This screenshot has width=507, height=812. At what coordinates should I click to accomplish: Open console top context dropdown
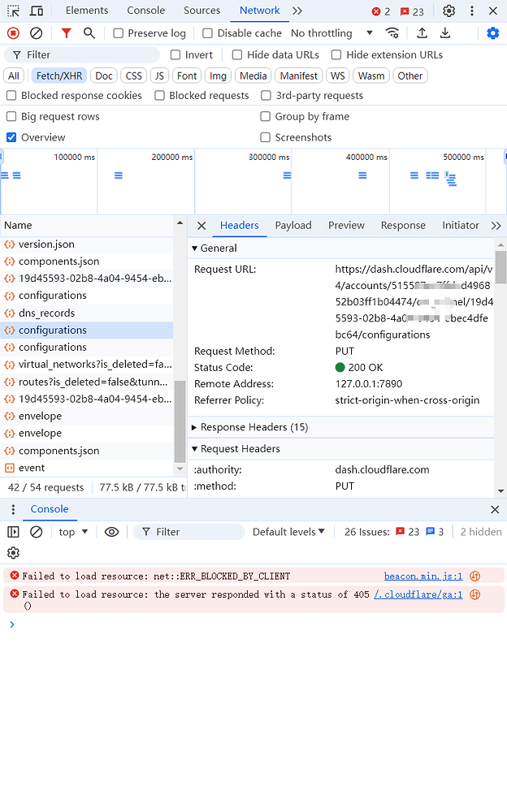tap(73, 532)
